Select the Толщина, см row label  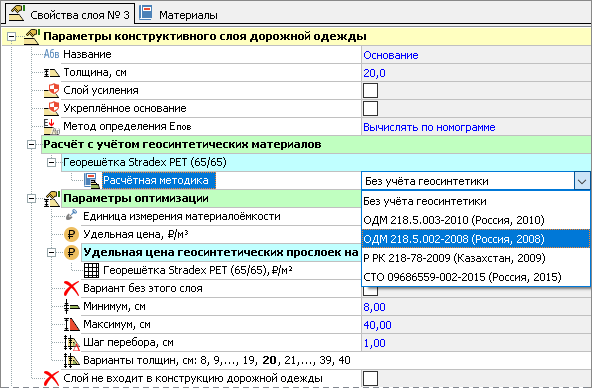click(95, 72)
